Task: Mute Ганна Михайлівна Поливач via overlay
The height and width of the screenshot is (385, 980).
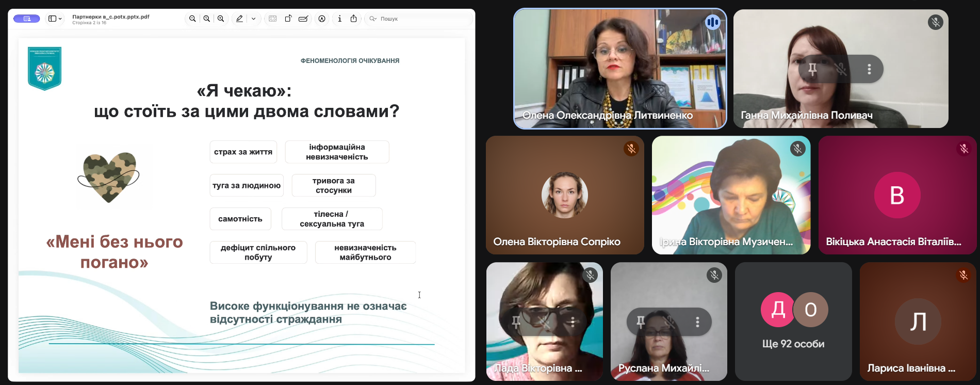Action: tap(841, 69)
